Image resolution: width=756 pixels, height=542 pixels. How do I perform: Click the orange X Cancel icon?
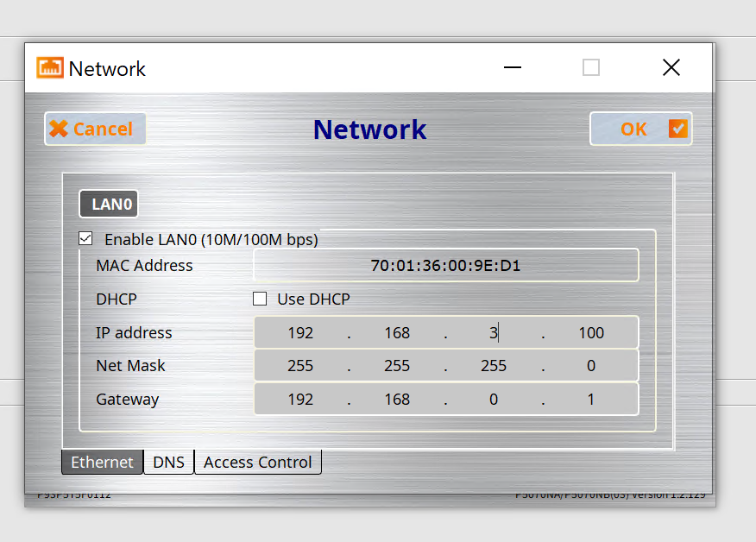[58, 129]
